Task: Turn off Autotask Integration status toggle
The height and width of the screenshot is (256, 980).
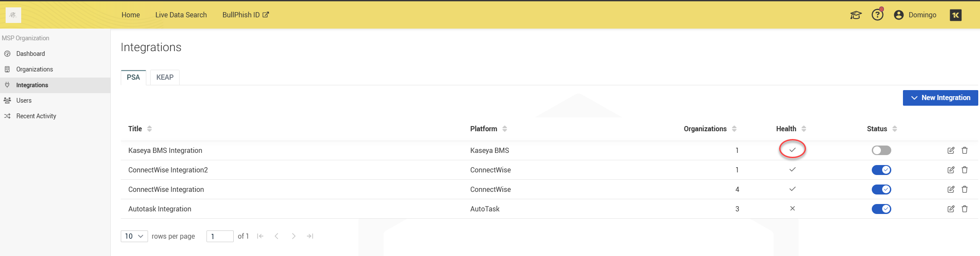Action: [881, 209]
